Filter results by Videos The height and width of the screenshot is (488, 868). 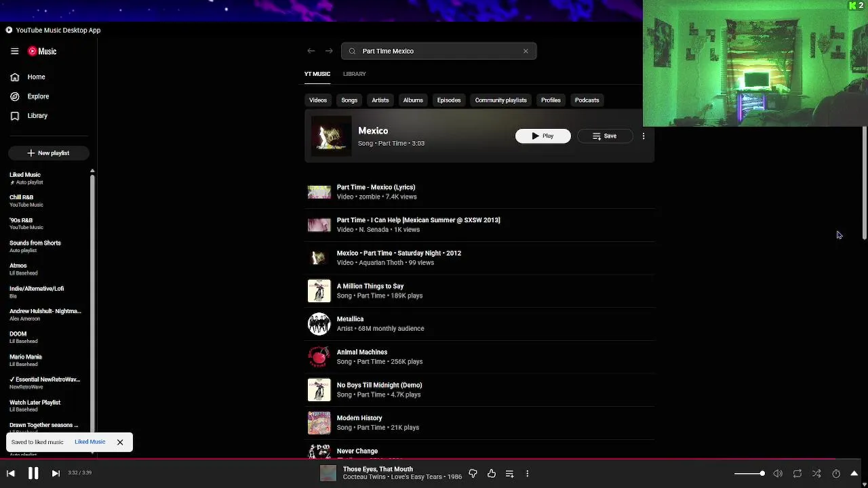click(x=318, y=100)
